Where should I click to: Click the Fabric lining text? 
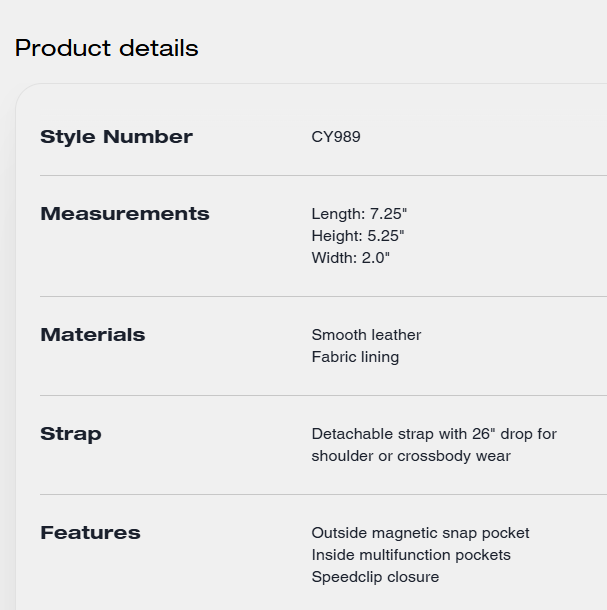tap(355, 357)
